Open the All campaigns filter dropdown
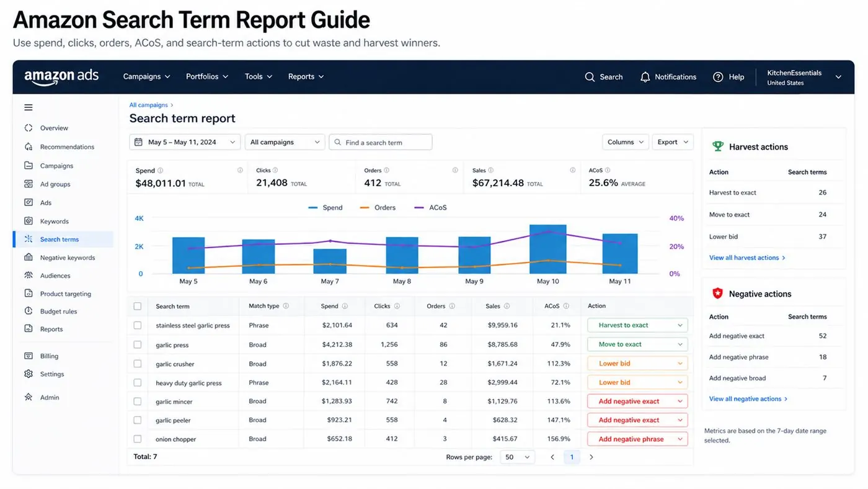Viewport: 868px width, 489px height. click(x=285, y=142)
